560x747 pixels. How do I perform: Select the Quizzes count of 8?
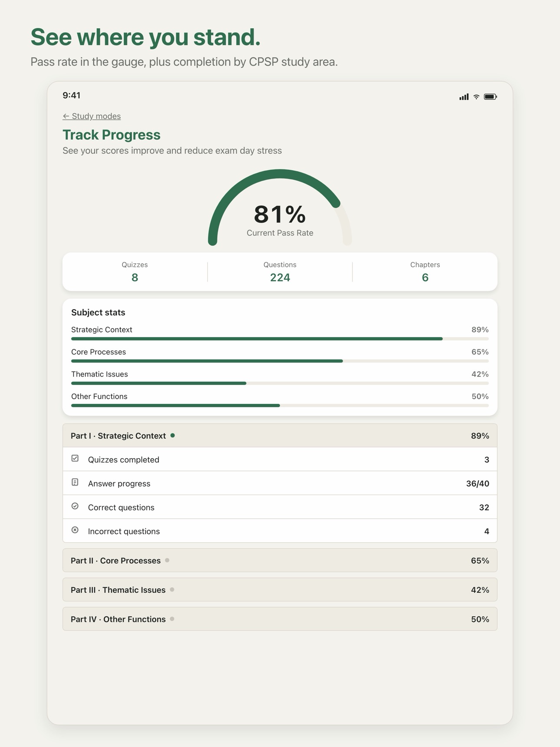[x=135, y=278]
